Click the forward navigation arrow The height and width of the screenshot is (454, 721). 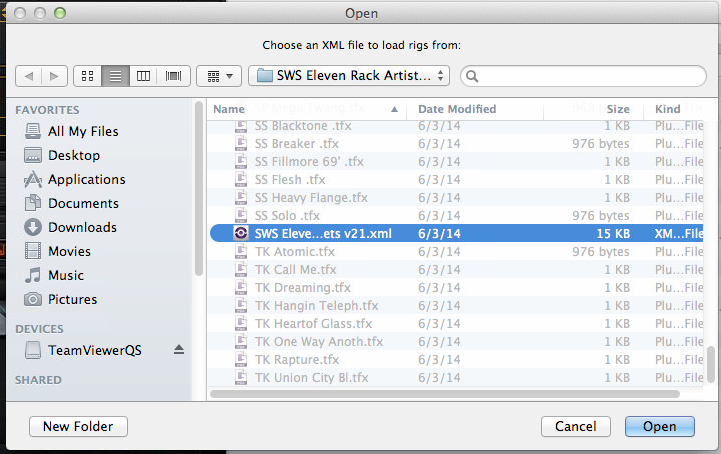tap(55, 75)
